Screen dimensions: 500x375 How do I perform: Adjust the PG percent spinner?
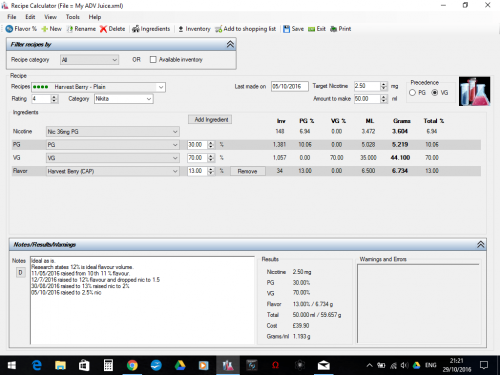tap(211, 145)
